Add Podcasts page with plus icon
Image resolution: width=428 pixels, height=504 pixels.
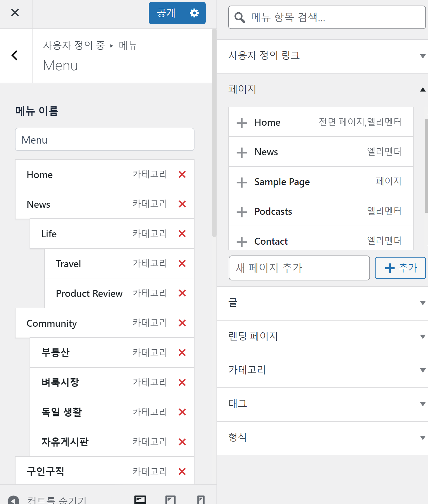click(242, 212)
